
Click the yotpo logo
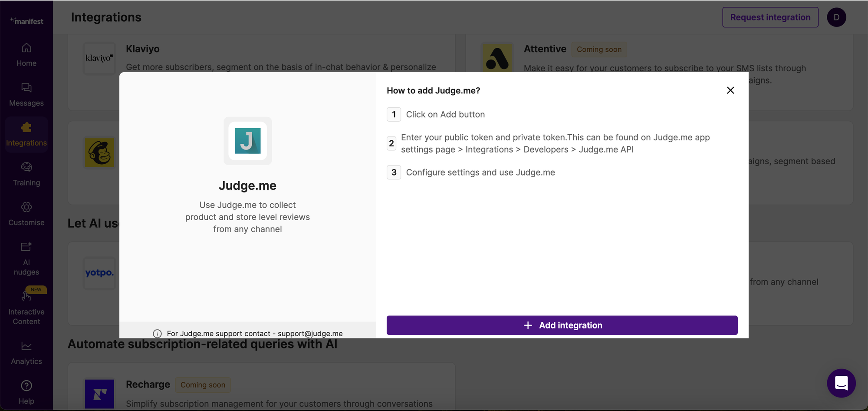pos(99,273)
